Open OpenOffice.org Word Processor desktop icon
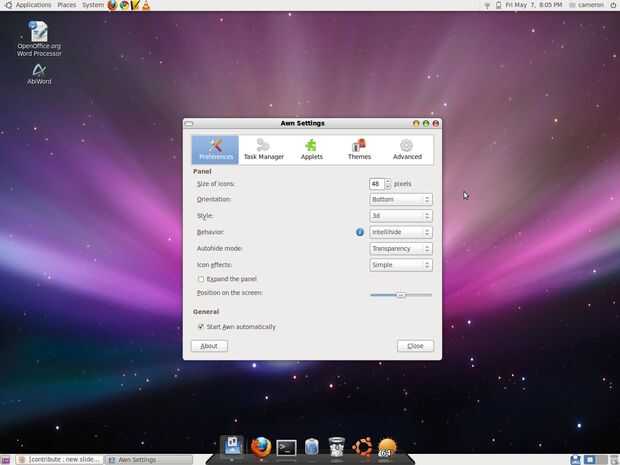The image size is (620, 465). coord(39,38)
